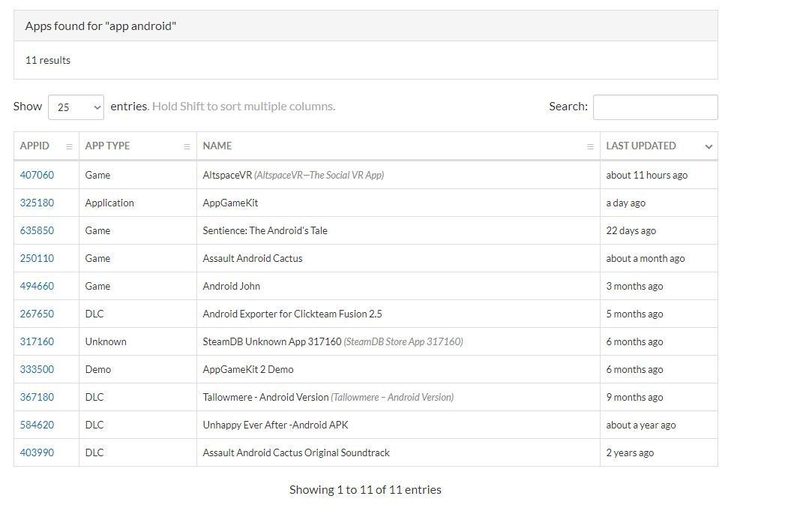Click 'about a month ago' cell

[x=659, y=258]
